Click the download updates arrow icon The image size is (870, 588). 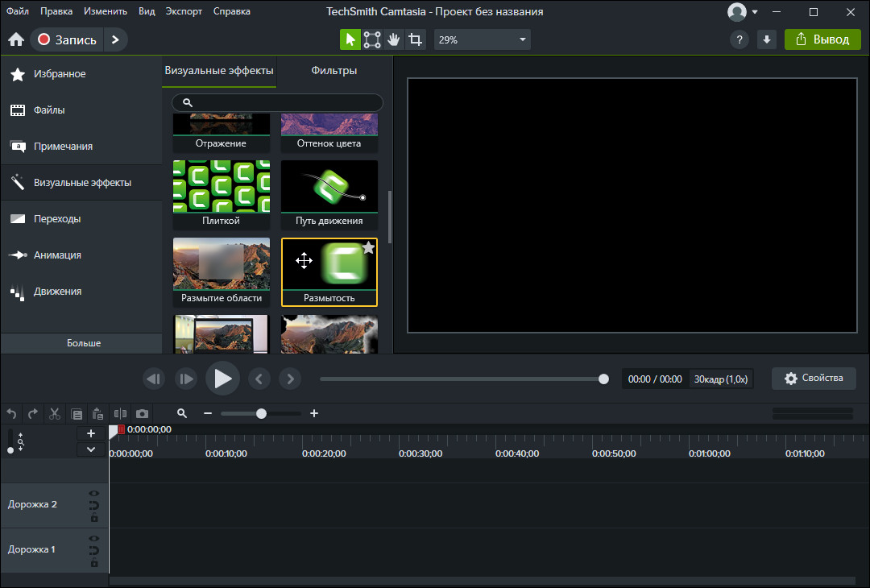click(766, 39)
